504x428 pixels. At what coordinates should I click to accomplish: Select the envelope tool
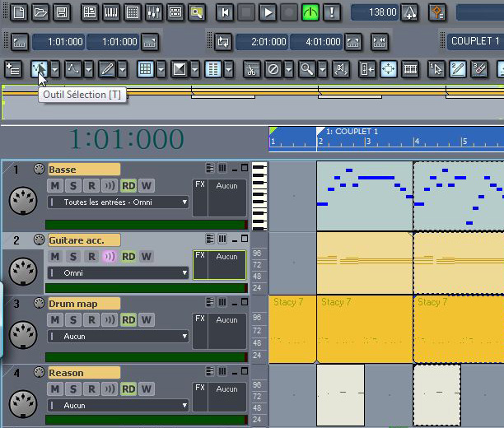(x=73, y=69)
